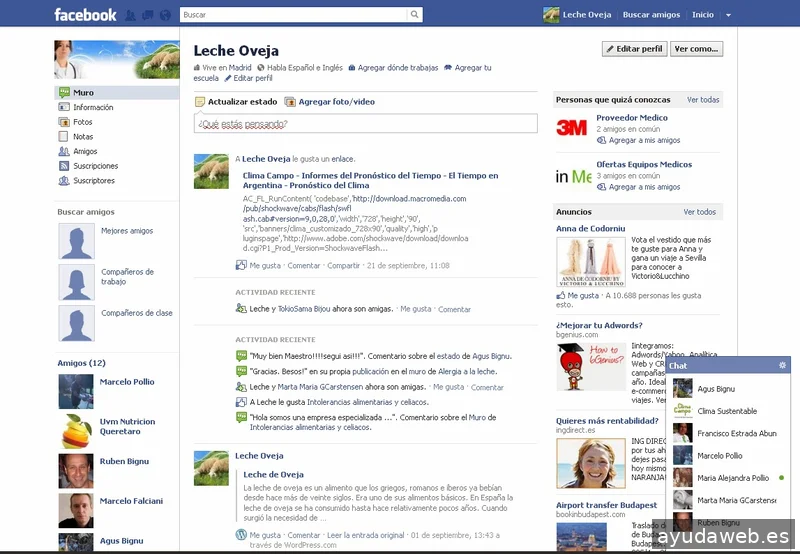Open account dropdown arrow in top bar
Viewport: 800px width, 554px height.
click(x=729, y=15)
